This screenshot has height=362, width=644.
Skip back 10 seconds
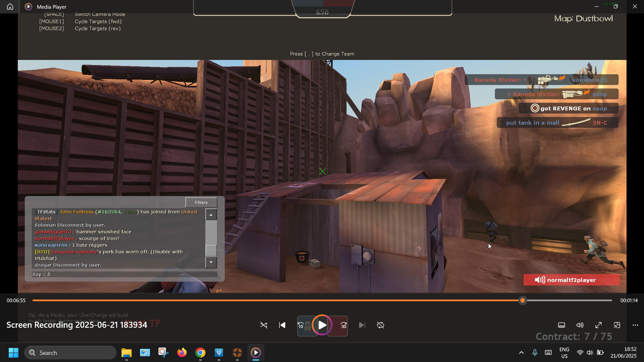tap(301, 325)
